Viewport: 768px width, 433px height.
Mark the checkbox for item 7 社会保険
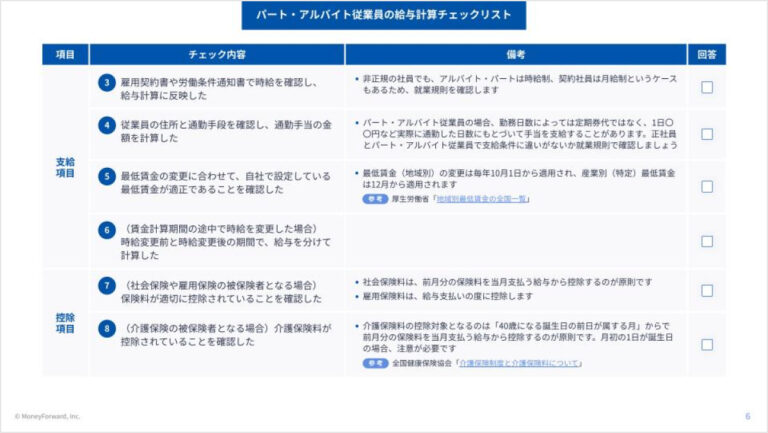[x=707, y=291]
